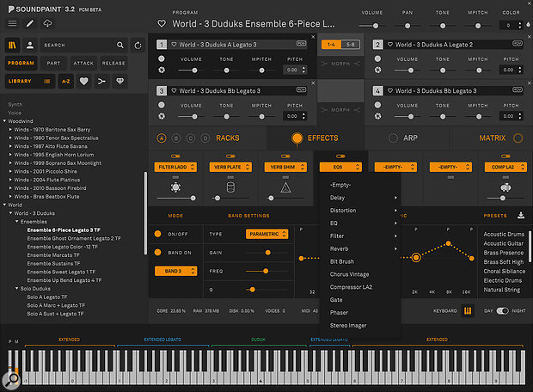The height and width of the screenshot is (392, 533).
Task: Open the VERB SHIM effect dropdown
Action: pos(285,167)
